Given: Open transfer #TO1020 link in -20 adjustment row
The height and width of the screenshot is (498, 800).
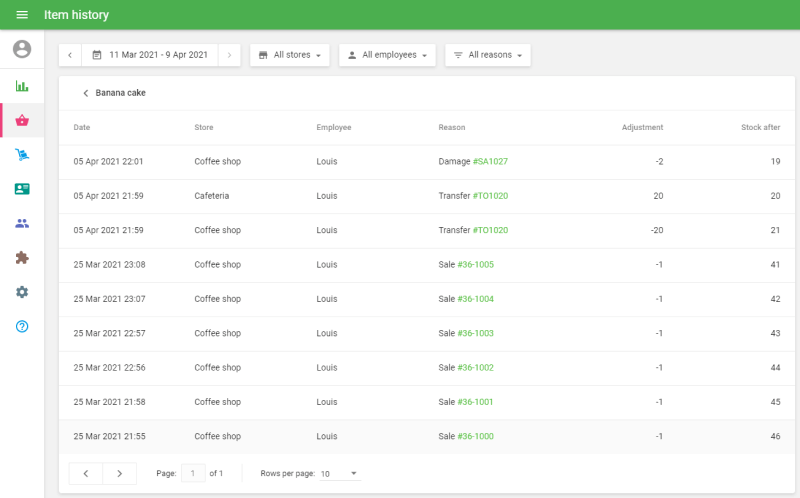Looking at the screenshot, I should tap(490, 230).
